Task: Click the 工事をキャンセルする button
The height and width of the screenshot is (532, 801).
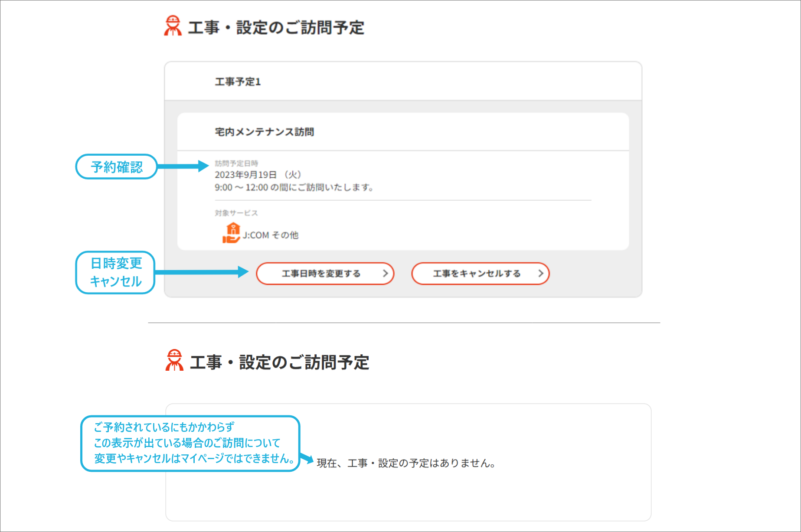Action: coord(480,274)
